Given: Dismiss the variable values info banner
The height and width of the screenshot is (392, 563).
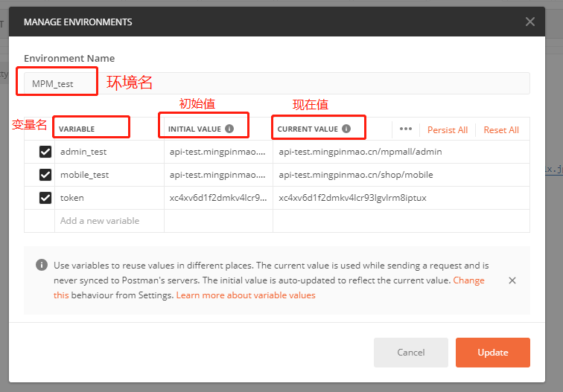Looking at the screenshot, I should pyautogui.click(x=512, y=280).
